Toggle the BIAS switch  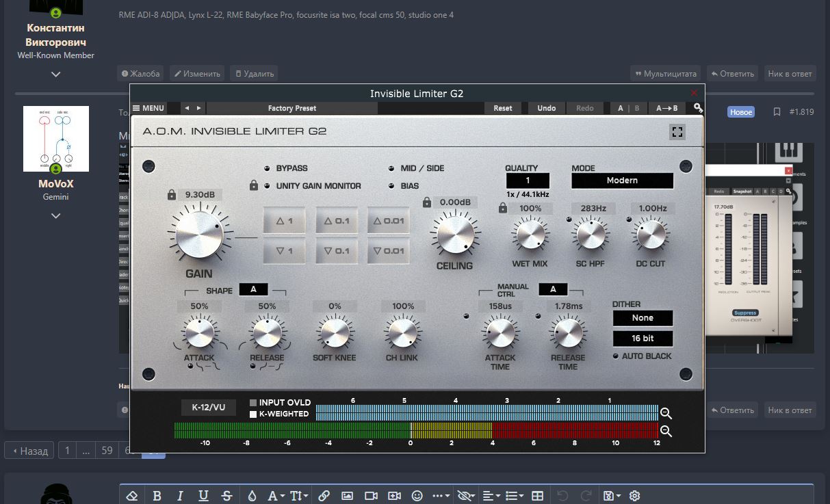pyautogui.click(x=391, y=185)
